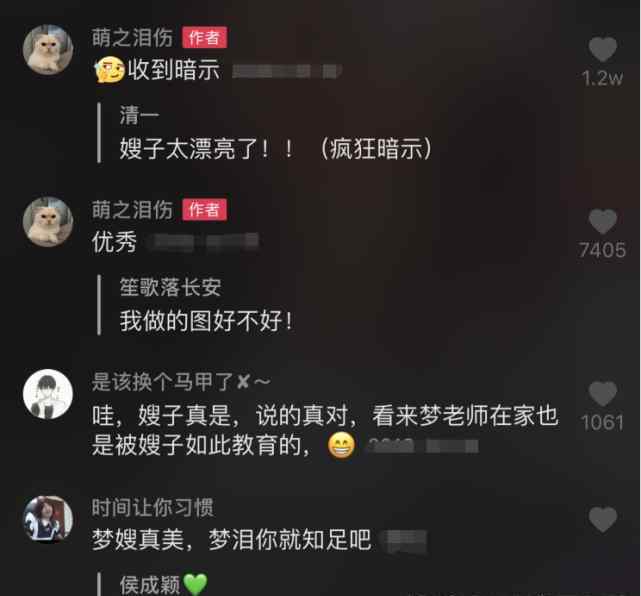This screenshot has height=596, width=641.
Task: Tap the quoted reply 我做的图好不好
Action: (x=206, y=321)
